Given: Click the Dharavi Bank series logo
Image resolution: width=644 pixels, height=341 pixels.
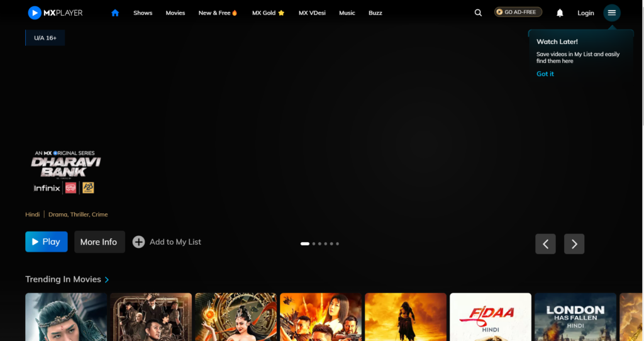Looking at the screenshot, I should (x=65, y=172).
